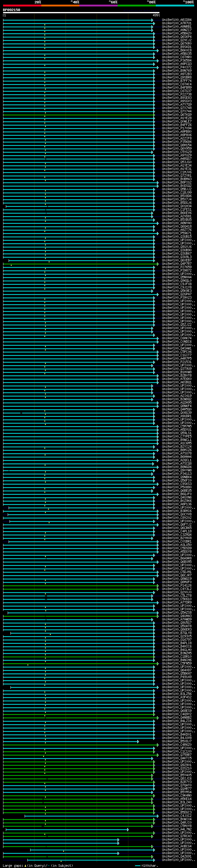Viewport: 197px width, 868px height.
Task: Select hit UniRef100_P14126
Action: click(176, 586)
